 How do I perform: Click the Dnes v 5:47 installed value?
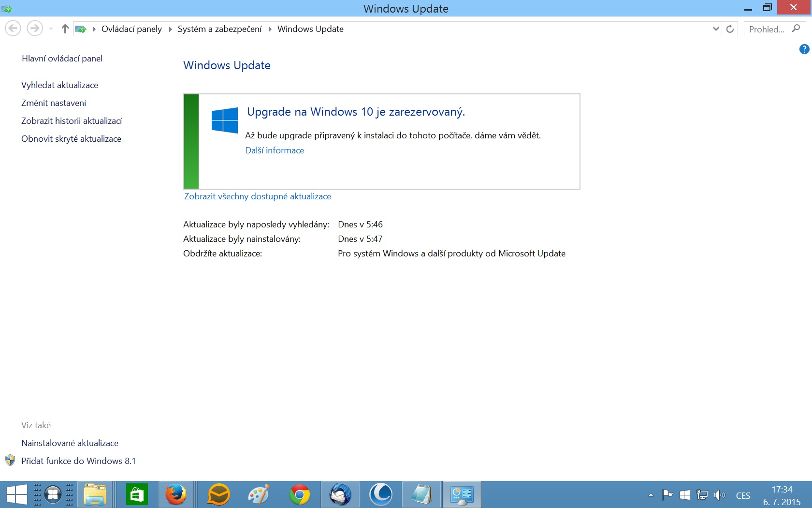point(360,239)
